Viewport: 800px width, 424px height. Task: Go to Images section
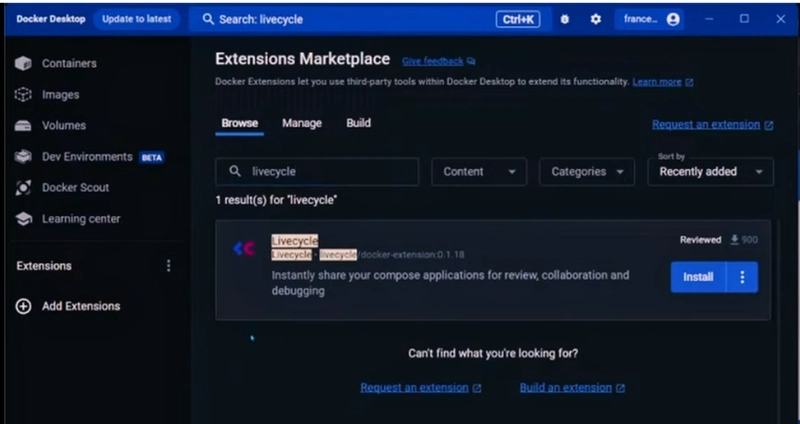coord(60,94)
